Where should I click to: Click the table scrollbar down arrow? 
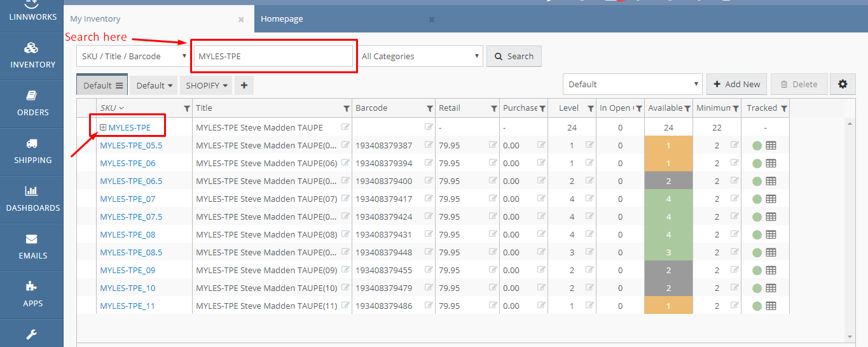tap(850, 336)
